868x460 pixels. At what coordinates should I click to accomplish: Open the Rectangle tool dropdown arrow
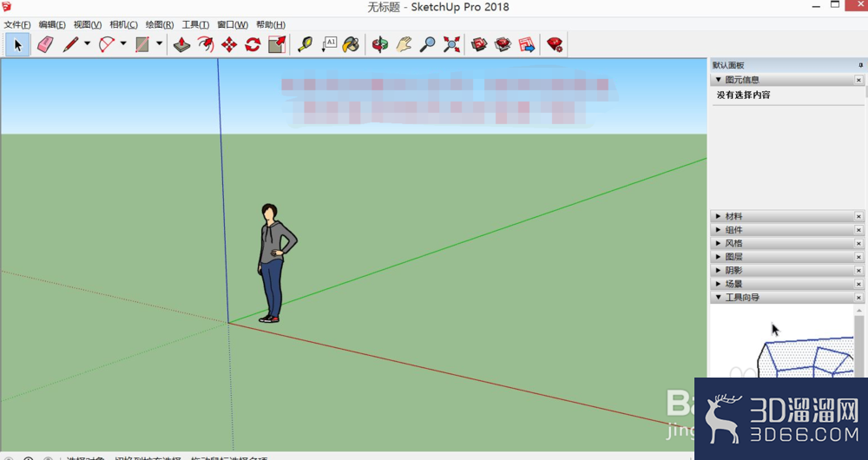(x=159, y=43)
